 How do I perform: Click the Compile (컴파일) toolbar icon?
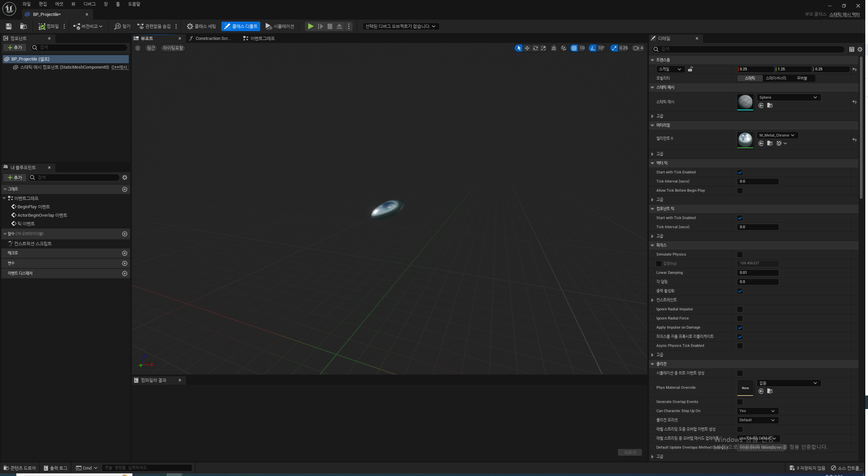tap(42, 26)
